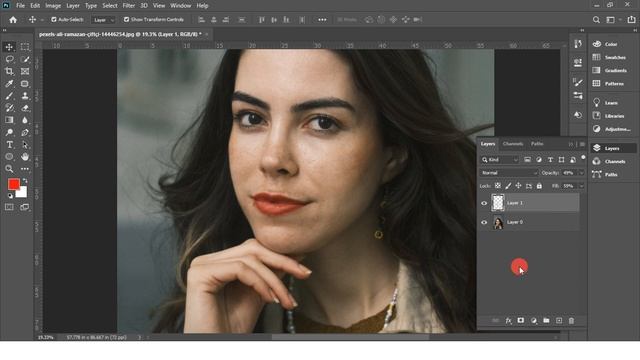Hide Layer 0 with its eye icon
640x360 pixels.
pyautogui.click(x=484, y=222)
